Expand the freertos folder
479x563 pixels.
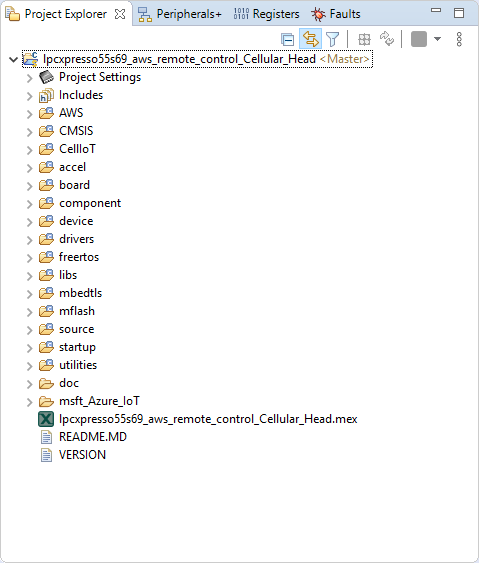(29, 258)
